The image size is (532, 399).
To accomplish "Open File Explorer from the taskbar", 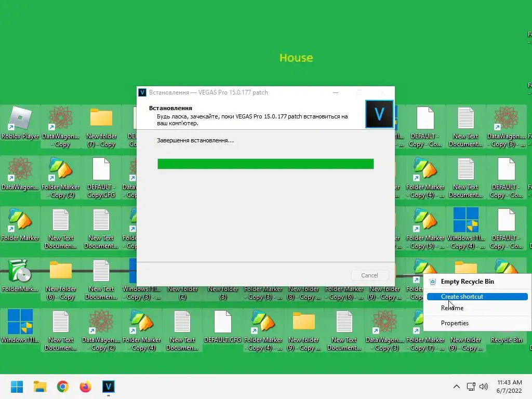I will point(39,387).
